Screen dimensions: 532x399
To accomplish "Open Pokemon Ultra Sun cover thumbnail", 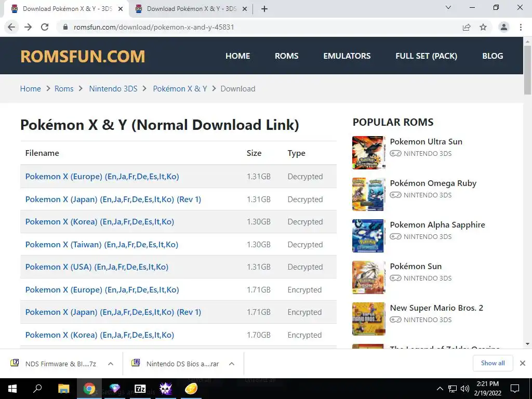I will (x=369, y=153).
